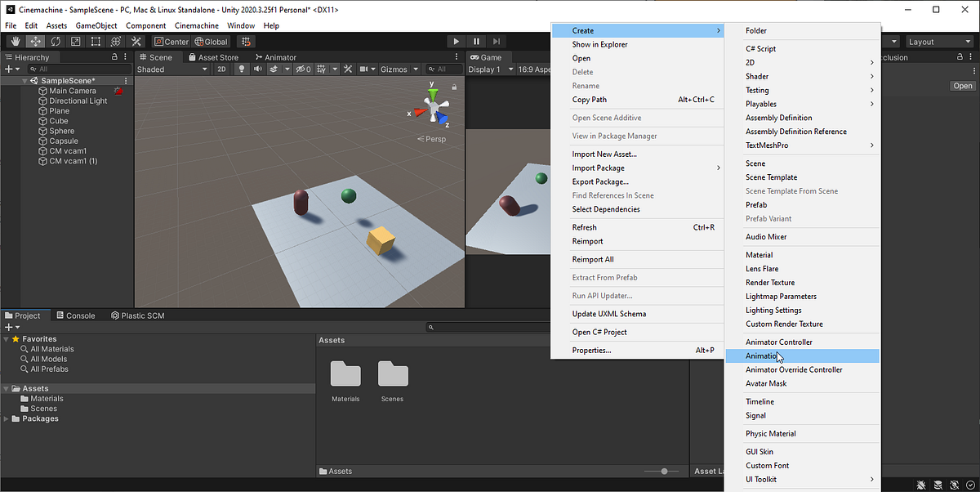
Task: Switch to the Console tab
Action: click(77, 315)
